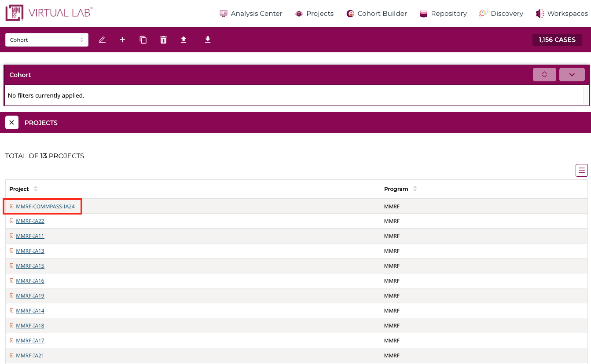Collapse the Cohort filters panel chevron
The image size is (591, 364).
pos(572,75)
